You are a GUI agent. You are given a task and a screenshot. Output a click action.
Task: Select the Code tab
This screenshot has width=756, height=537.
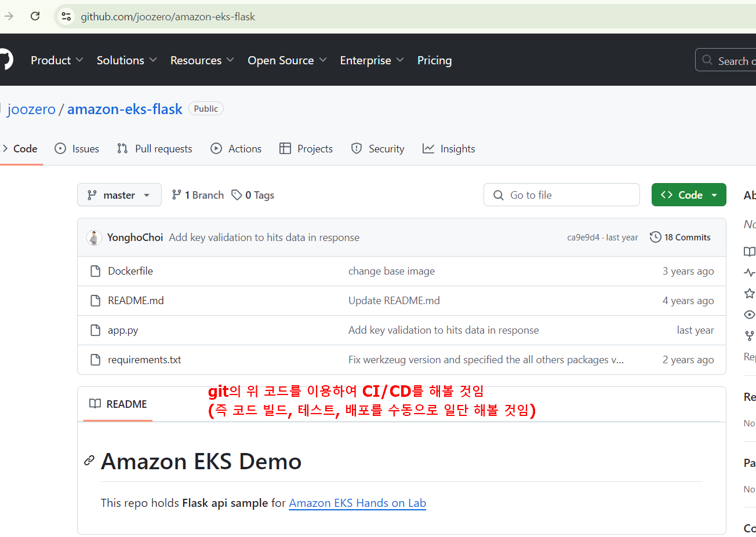(20, 149)
